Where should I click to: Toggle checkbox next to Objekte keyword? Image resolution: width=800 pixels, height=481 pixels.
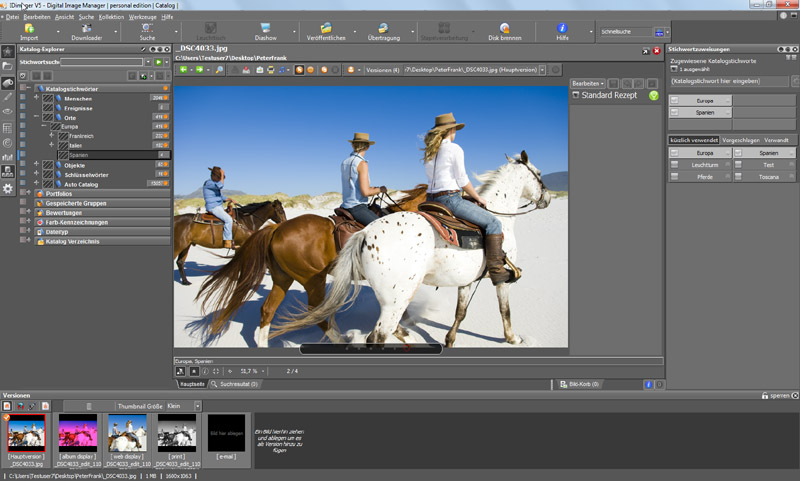tap(23, 164)
